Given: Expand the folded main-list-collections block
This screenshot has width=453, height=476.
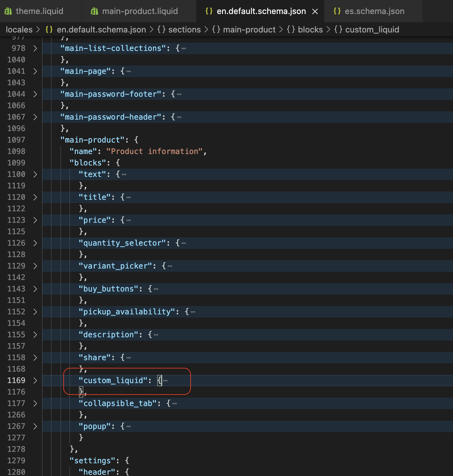Looking at the screenshot, I should [x=35, y=48].
